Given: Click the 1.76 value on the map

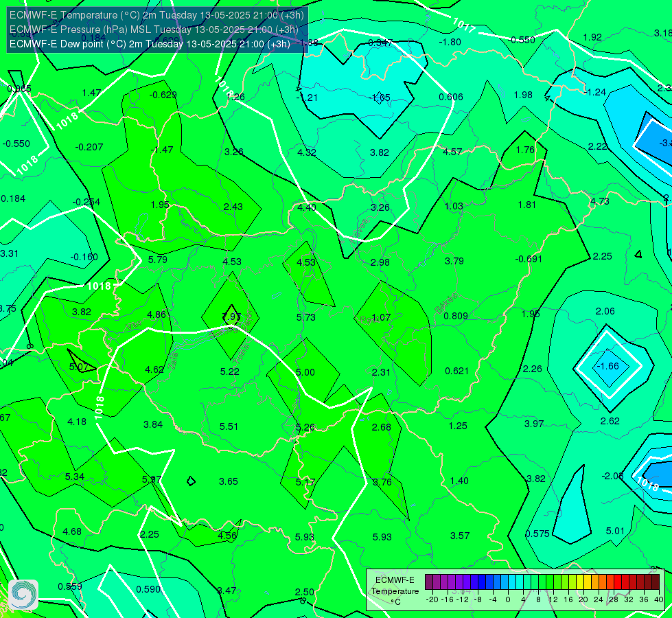Looking at the screenshot, I should 525,150.
